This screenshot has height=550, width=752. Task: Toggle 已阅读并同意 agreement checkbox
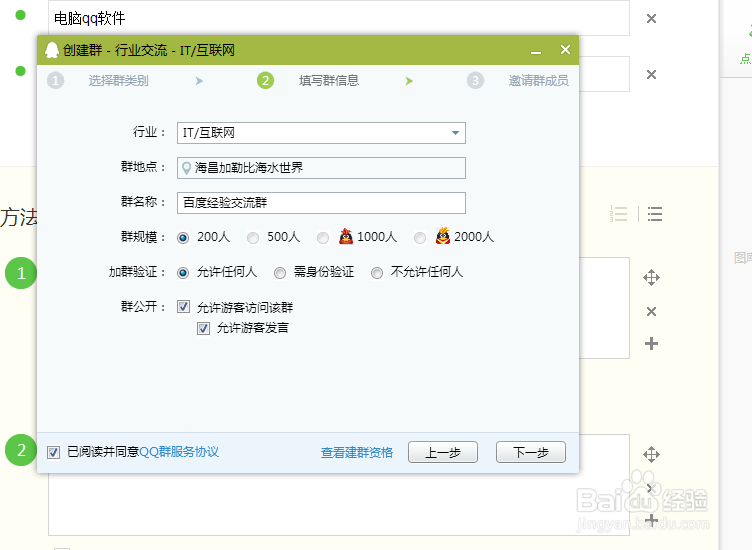pos(53,452)
